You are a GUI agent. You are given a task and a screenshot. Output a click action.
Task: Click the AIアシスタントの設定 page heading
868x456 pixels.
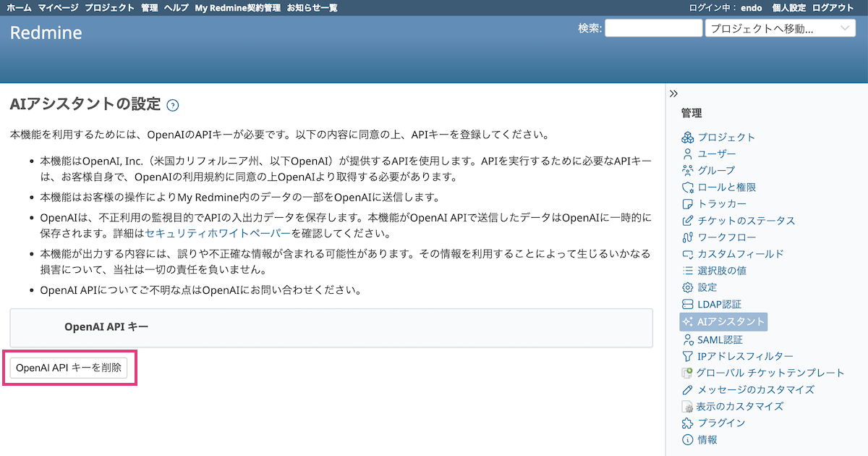[x=85, y=104]
